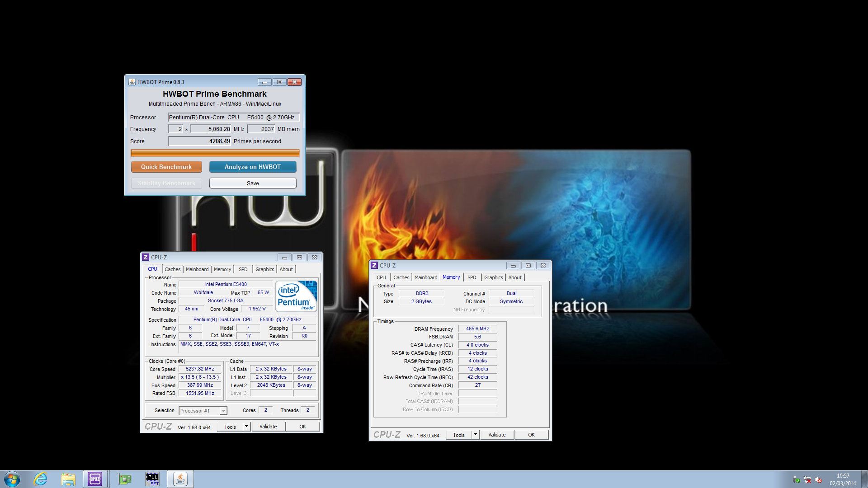868x488 pixels.
Task: Open the Windows Start menu orb
Action: pos(12,479)
